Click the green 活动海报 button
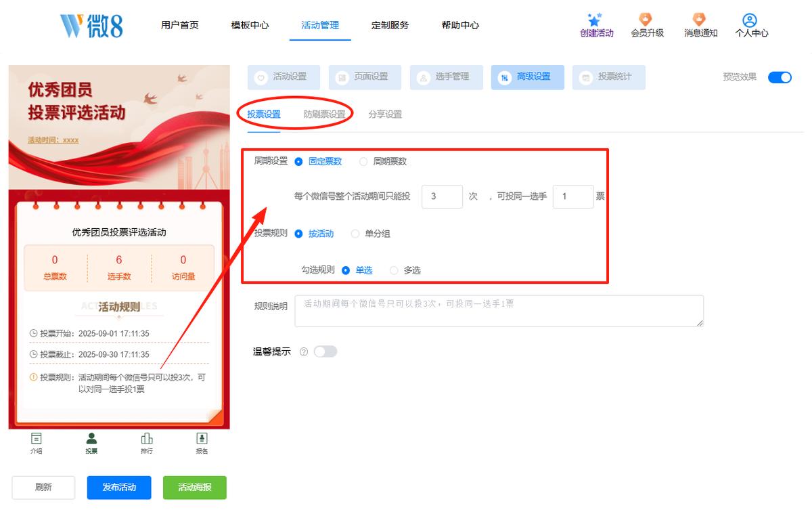The image size is (812, 514). pyautogui.click(x=195, y=488)
